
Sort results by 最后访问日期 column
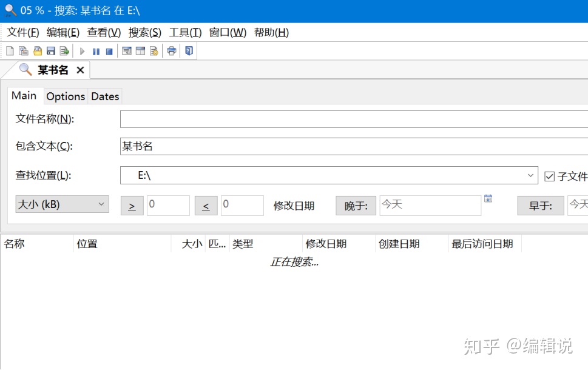pos(485,244)
